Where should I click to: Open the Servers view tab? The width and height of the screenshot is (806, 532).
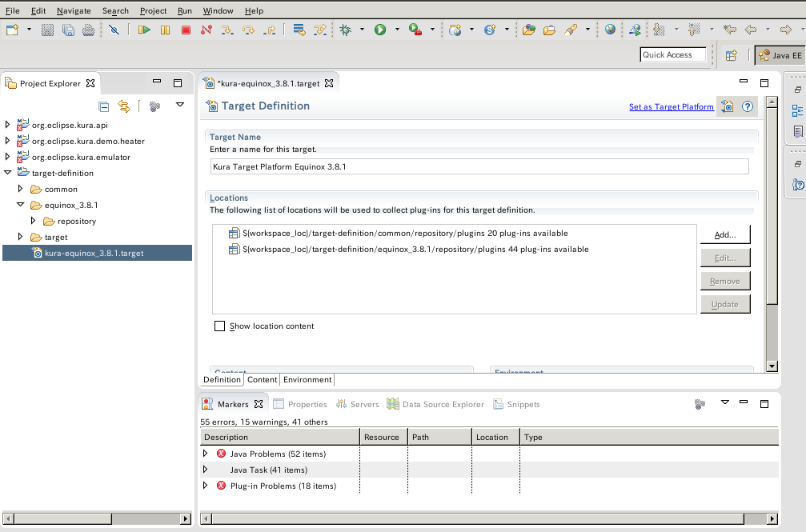(357, 404)
